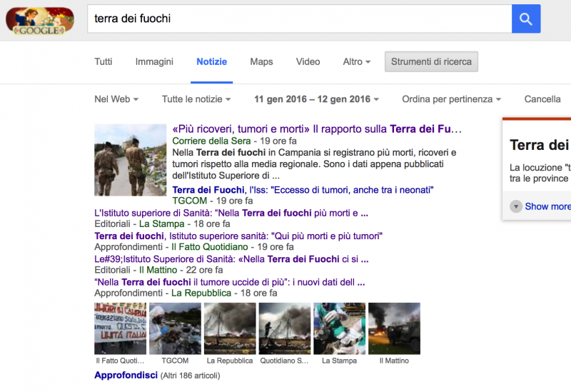Open Approfondisci for more articles
The width and height of the screenshot is (571, 392).
(x=126, y=375)
